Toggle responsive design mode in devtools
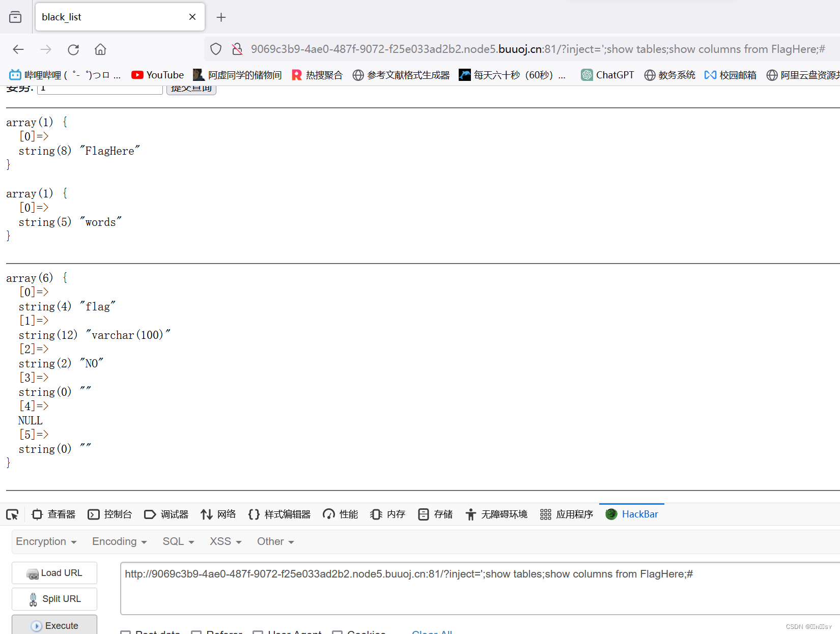This screenshot has height=634, width=840. pos(12,514)
